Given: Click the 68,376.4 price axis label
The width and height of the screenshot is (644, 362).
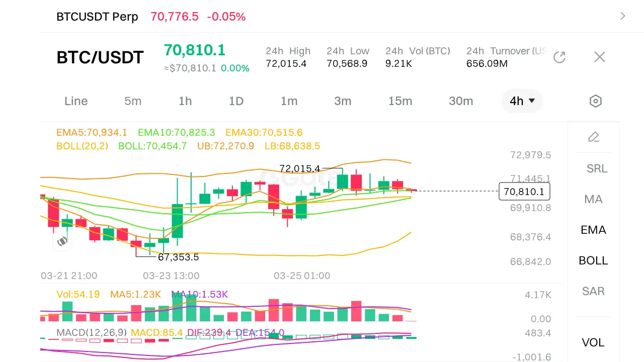Looking at the screenshot, I should click(x=531, y=237).
